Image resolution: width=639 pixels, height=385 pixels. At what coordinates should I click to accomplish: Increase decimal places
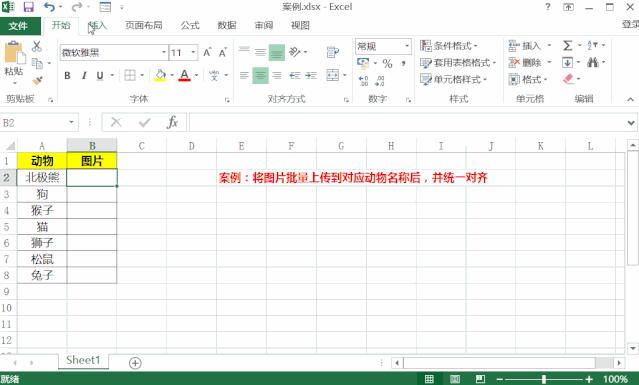(x=363, y=81)
